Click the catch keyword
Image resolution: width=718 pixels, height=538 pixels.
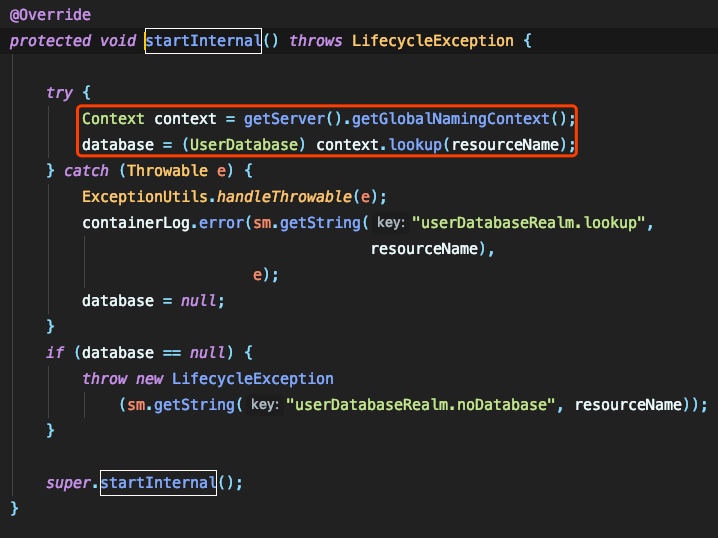click(86, 171)
